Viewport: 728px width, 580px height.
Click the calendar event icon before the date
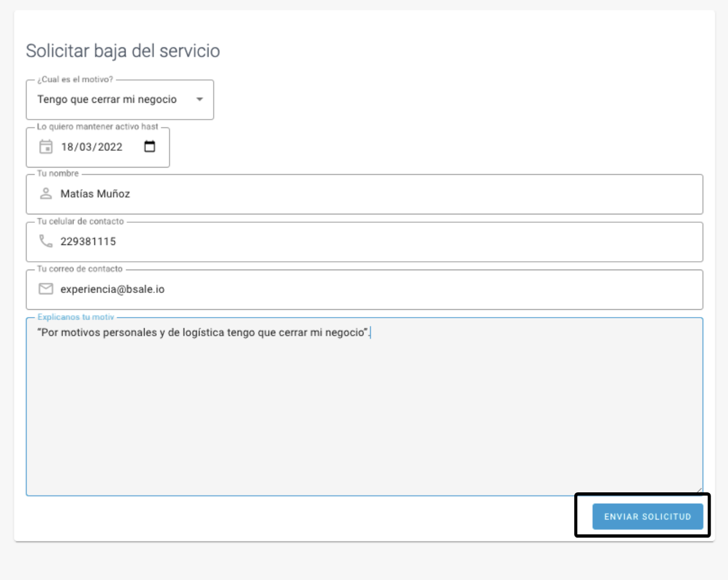pyautogui.click(x=46, y=147)
